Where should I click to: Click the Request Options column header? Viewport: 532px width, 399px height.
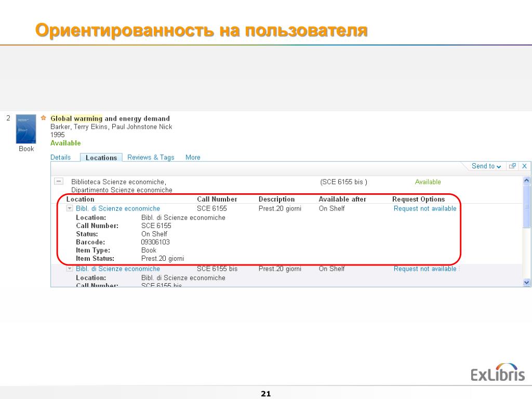click(x=418, y=199)
